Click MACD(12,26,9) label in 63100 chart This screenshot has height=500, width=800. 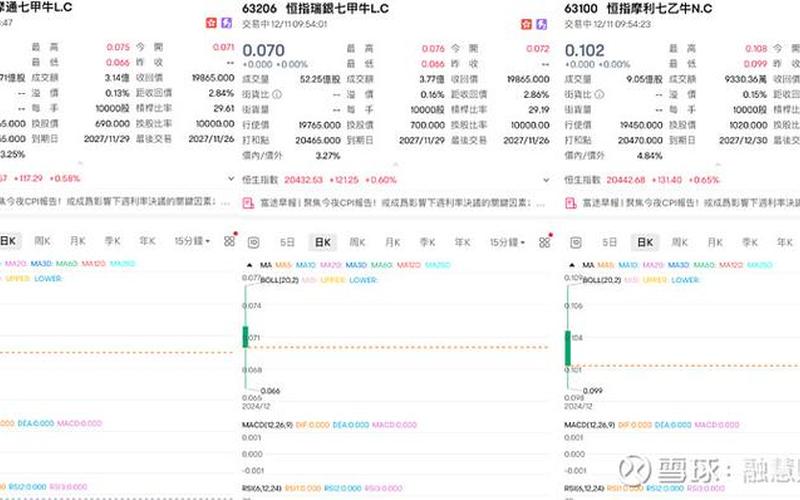tap(590, 425)
